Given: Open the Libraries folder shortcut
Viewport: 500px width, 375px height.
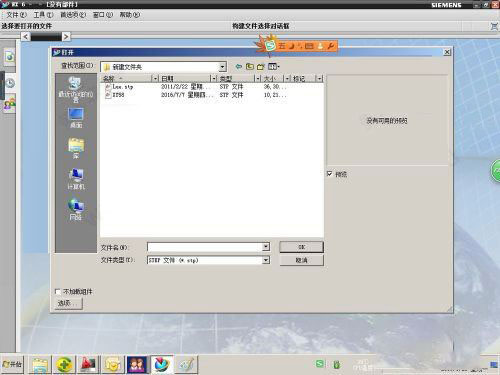Looking at the screenshot, I should pyautogui.click(x=76, y=148).
